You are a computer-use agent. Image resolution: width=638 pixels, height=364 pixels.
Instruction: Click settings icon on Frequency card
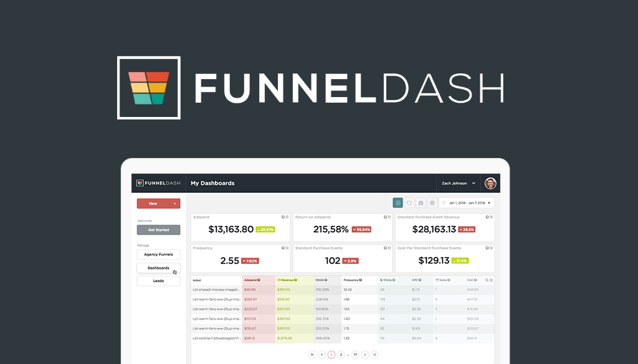287,248
